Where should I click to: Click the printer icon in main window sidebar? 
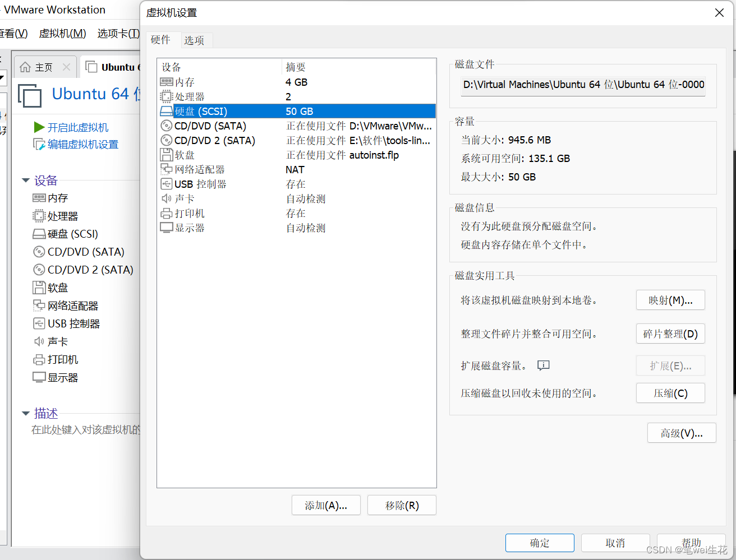[x=39, y=359]
